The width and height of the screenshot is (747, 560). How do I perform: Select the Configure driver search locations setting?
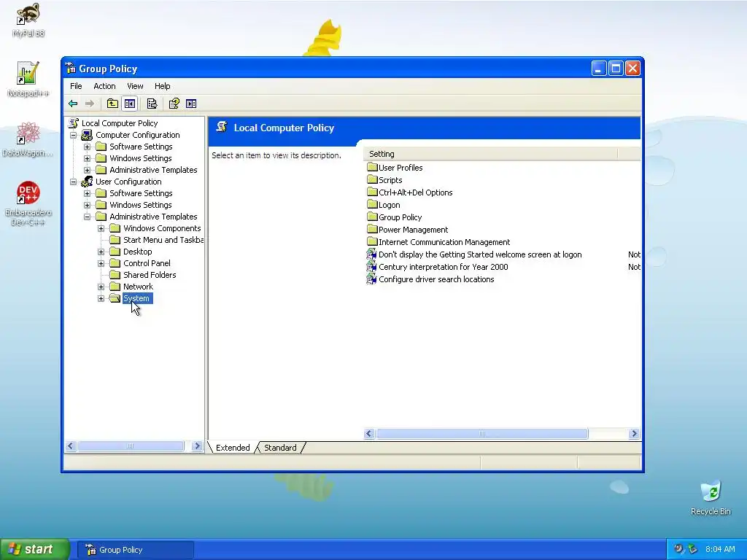click(430, 279)
